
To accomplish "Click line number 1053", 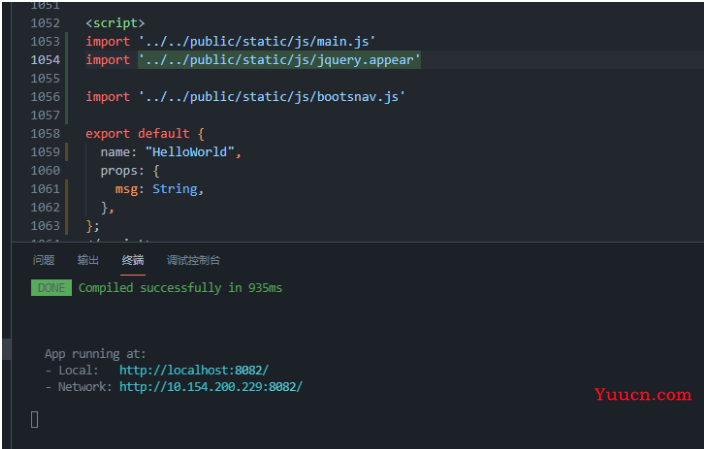I will point(45,41).
